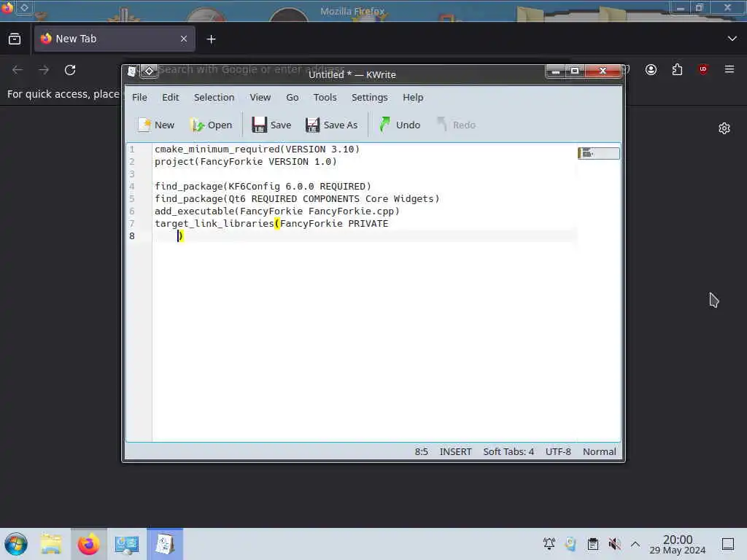Click the tray icon left of the clipboard

coord(570,544)
